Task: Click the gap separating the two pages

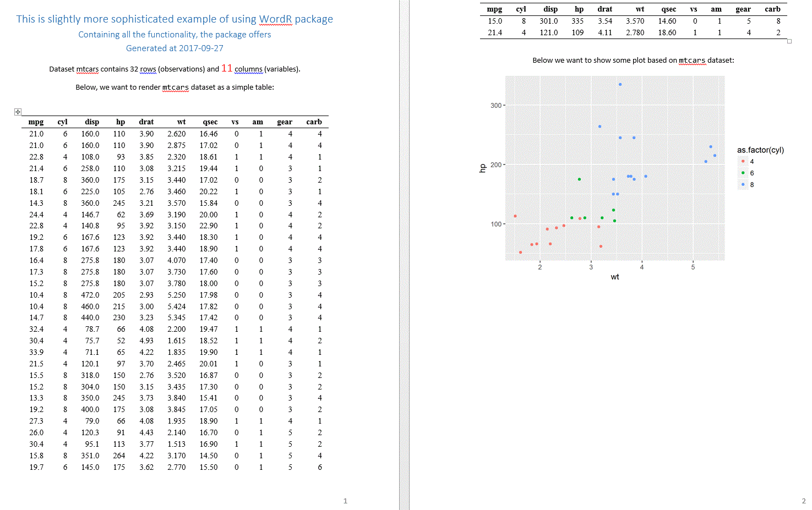Action: click(404, 253)
